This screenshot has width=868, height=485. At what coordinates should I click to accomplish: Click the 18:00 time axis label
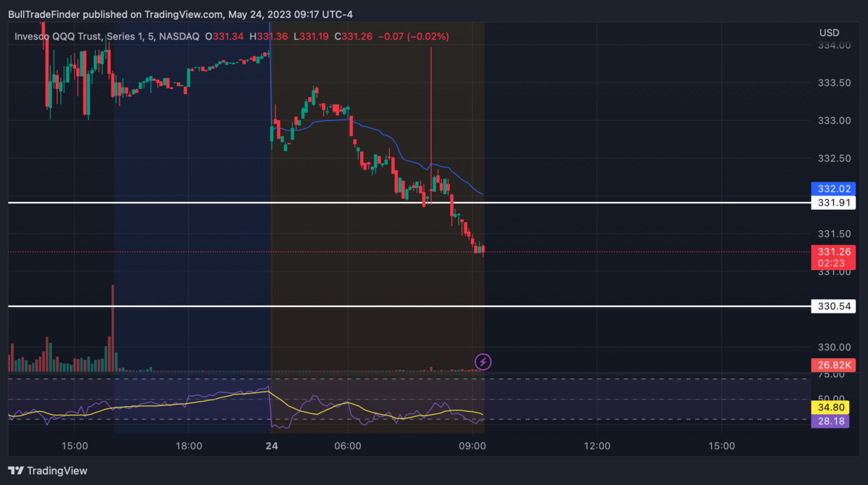point(189,446)
